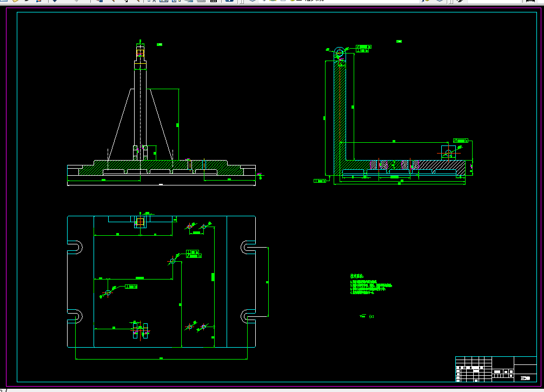Select the lower-right U-shaped slot in plan view
Viewport: 544px width, 392px height.
pos(248,316)
